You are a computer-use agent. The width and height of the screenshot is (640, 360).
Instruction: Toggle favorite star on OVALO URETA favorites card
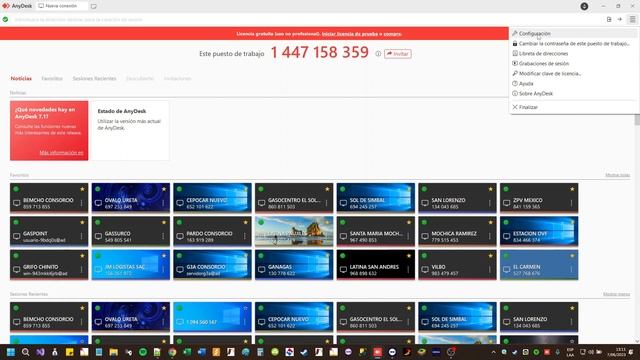[x=164, y=189]
